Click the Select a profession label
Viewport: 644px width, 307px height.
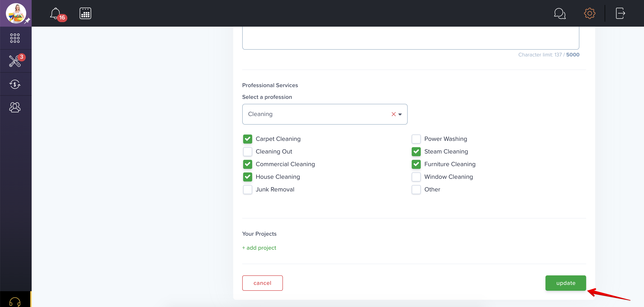click(267, 97)
